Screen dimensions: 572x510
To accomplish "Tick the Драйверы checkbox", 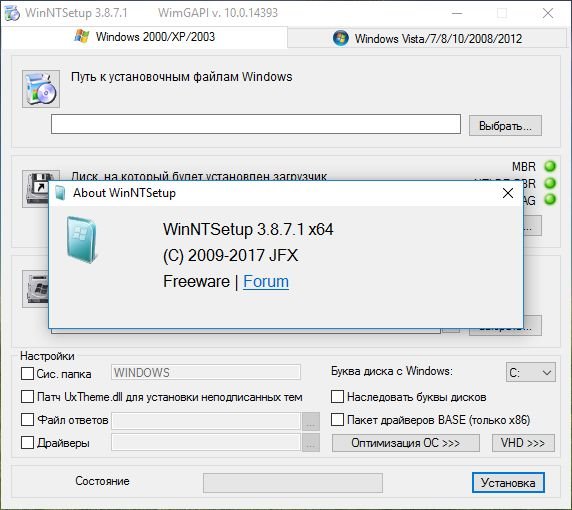I will coord(27,443).
